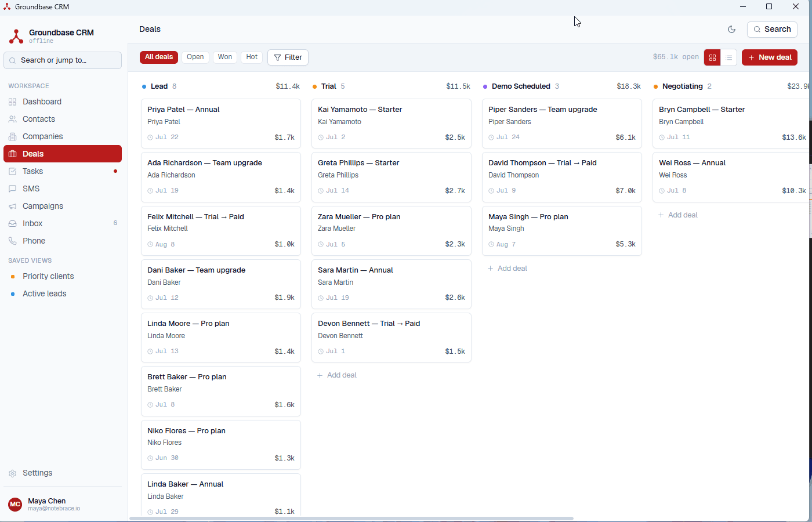Open Kai Yamamoto — Starter deal
Viewport: 812px width, 522px height.
coord(391,124)
